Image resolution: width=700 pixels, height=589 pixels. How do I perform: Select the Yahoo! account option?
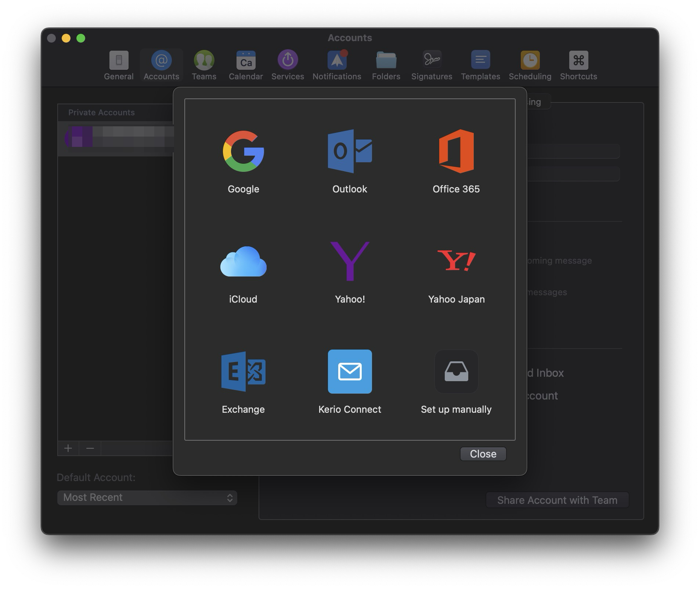350,274
